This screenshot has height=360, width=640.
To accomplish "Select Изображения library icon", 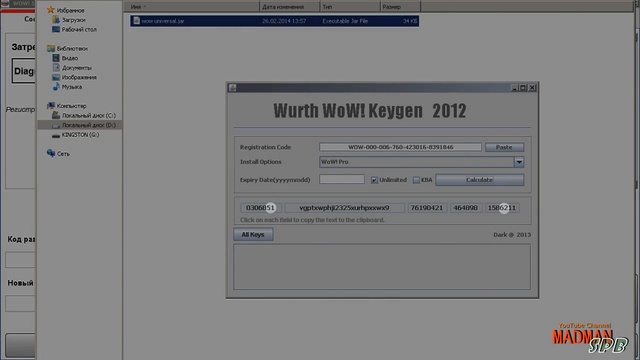I will (56, 77).
